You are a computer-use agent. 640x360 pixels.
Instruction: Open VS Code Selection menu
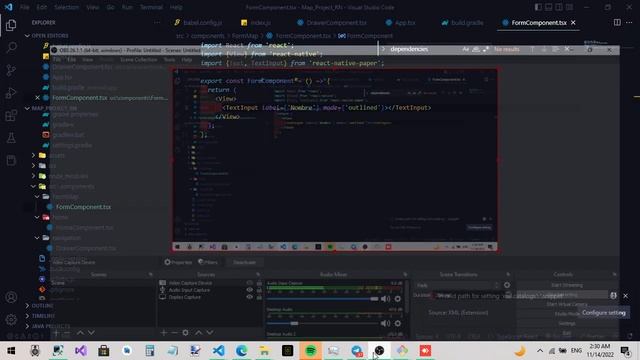pos(66,7)
